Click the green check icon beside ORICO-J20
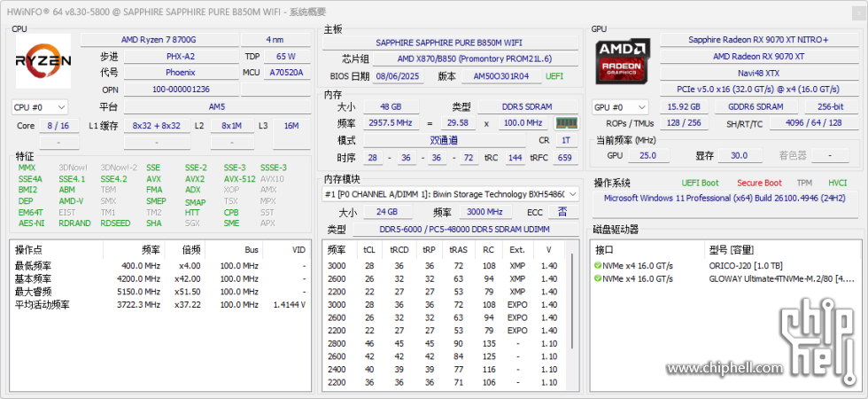868x399 pixels. pyautogui.click(x=598, y=265)
